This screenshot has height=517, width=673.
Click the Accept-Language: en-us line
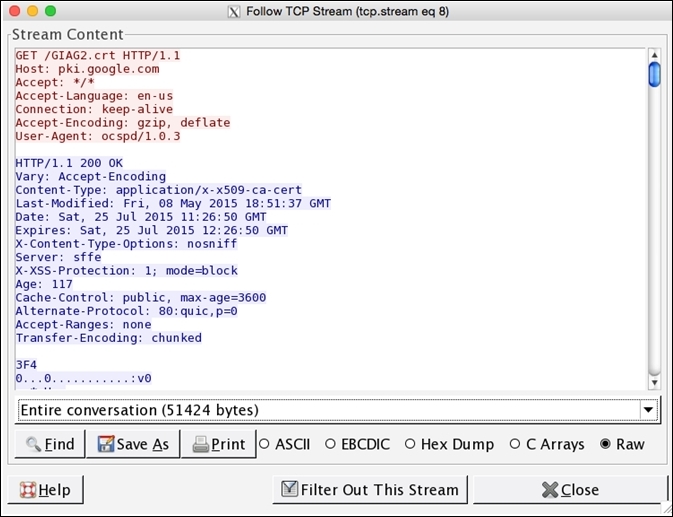[94, 96]
